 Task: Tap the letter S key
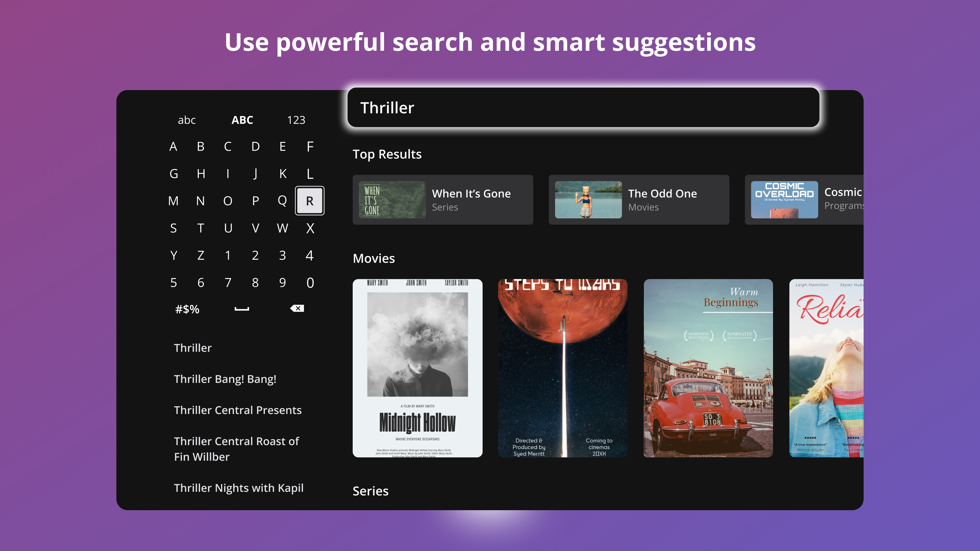(173, 228)
